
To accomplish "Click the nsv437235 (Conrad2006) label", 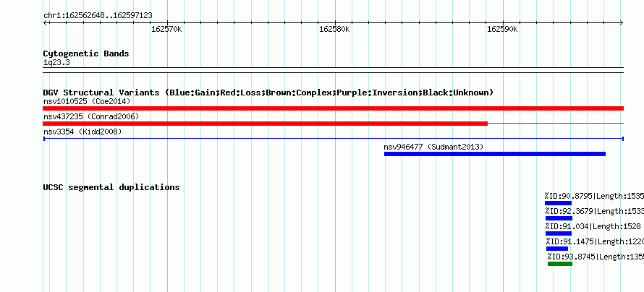I will point(91,117).
